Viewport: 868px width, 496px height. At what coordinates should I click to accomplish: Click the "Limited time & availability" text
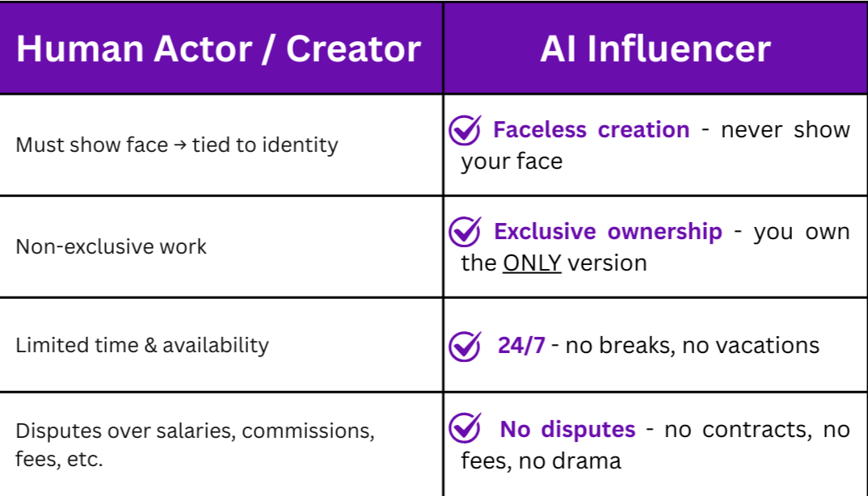tap(142, 345)
